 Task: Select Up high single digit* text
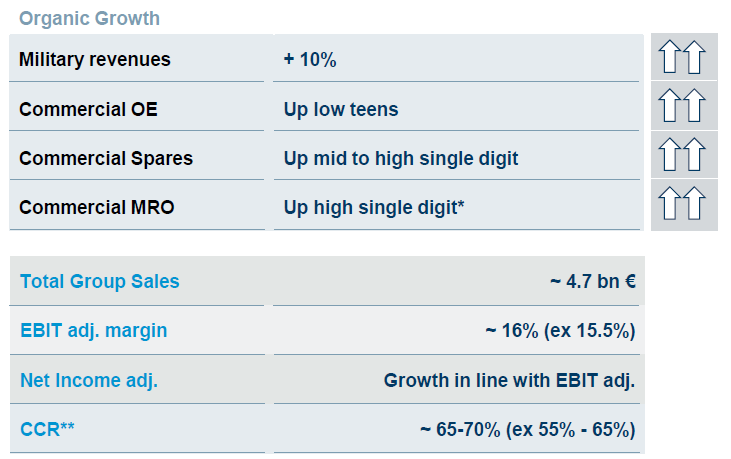(374, 207)
